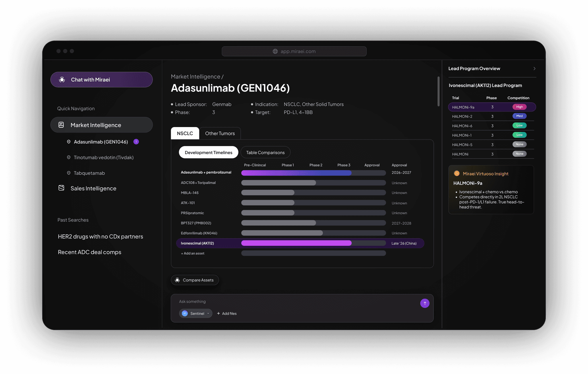
Task: Switch to the Other Tumors tab
Action: (220, 133)
